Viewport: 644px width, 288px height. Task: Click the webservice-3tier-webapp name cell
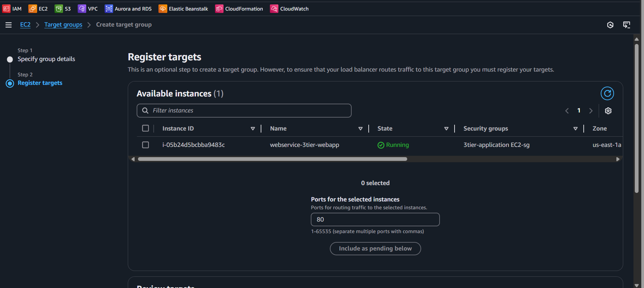[305, 145]
